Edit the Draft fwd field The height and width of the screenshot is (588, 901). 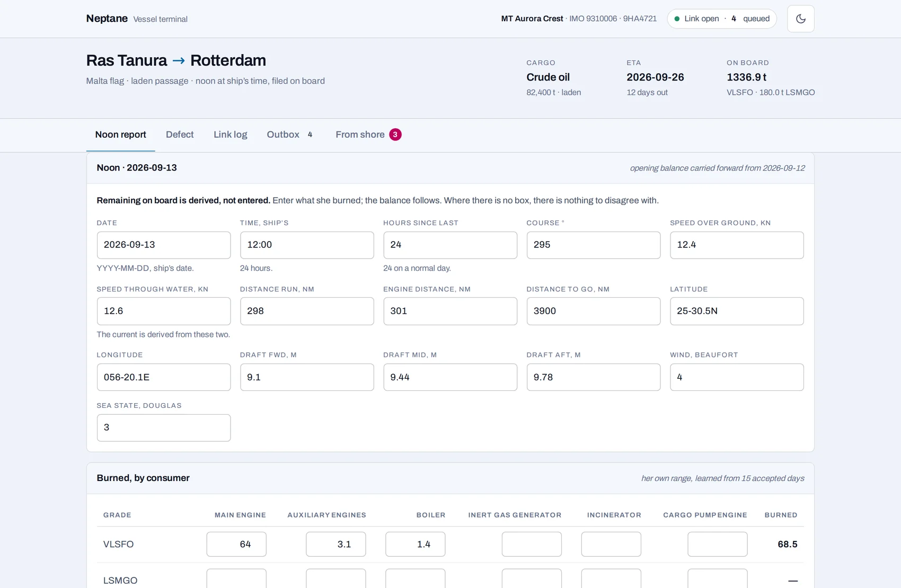coord(307,377)
